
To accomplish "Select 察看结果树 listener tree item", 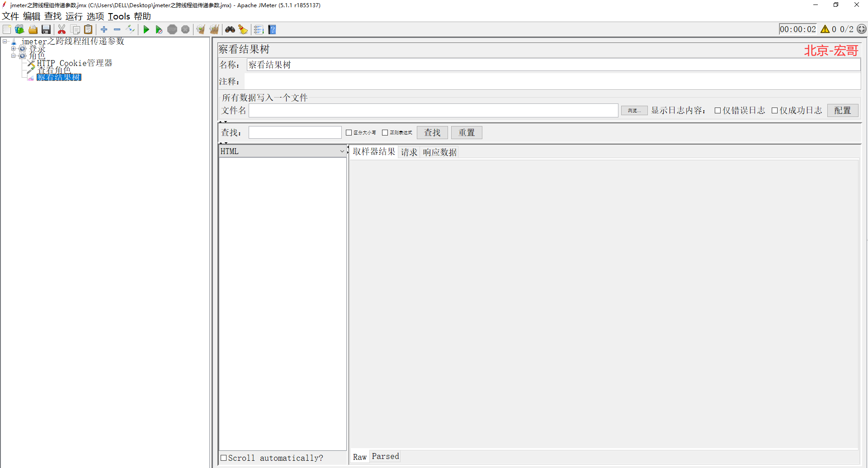I will point(59,77).
